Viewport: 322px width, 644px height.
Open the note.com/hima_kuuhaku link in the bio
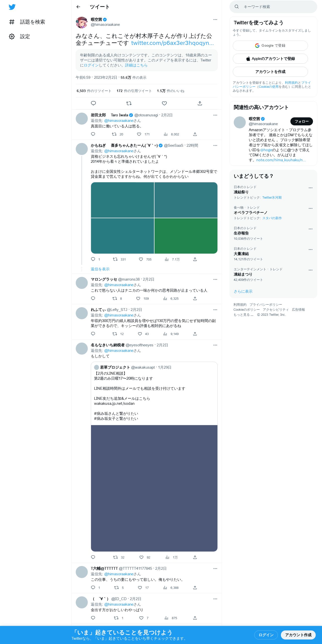281,160
